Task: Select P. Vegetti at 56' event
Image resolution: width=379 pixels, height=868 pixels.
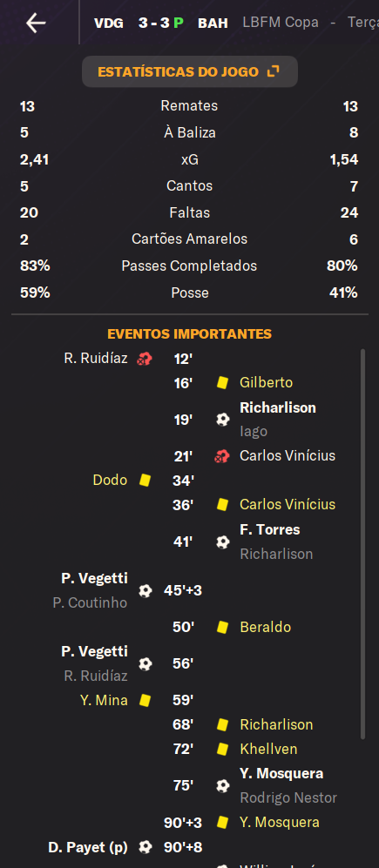Action: 94,651
